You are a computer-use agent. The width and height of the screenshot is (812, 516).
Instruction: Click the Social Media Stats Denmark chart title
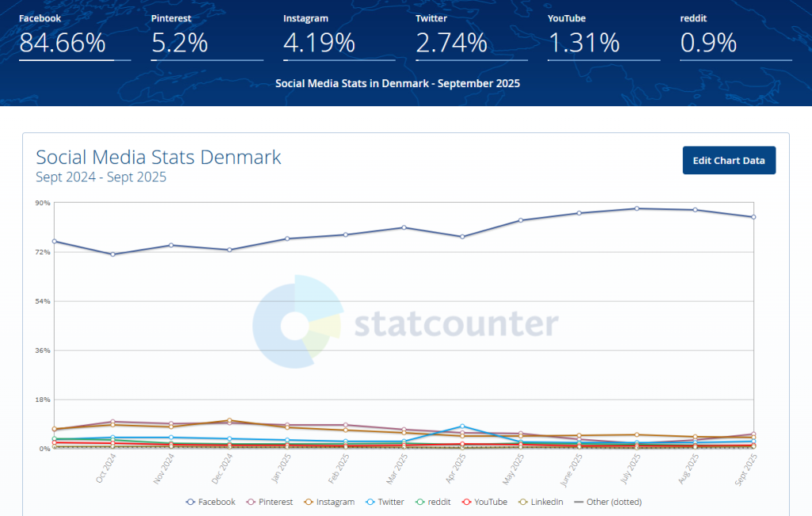pyautogui.click(x=159, y=157)
